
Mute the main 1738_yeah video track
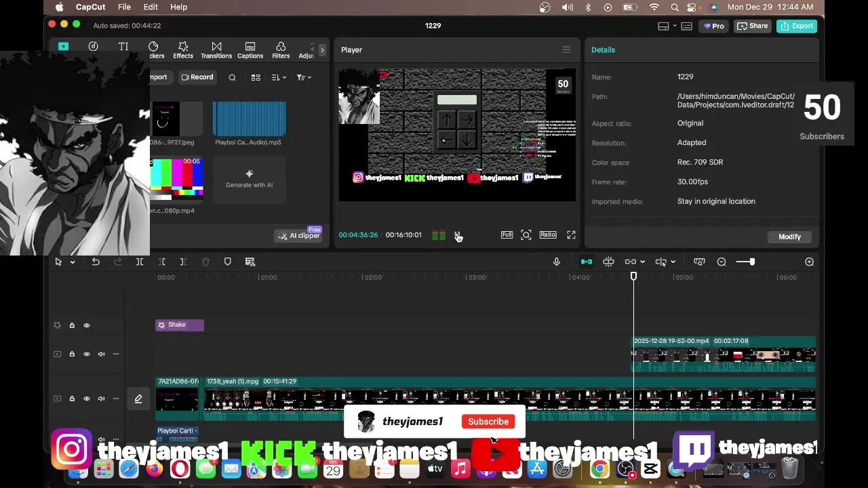point(102,399)
